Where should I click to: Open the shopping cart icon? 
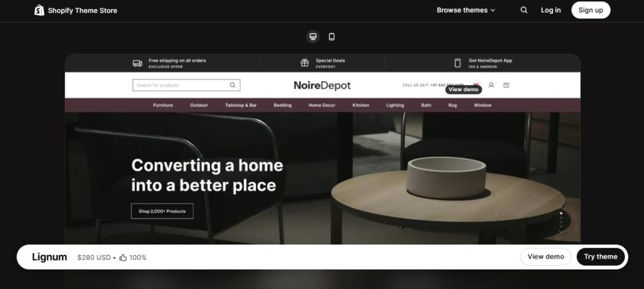pyautogui.click(x=506, y=85)
